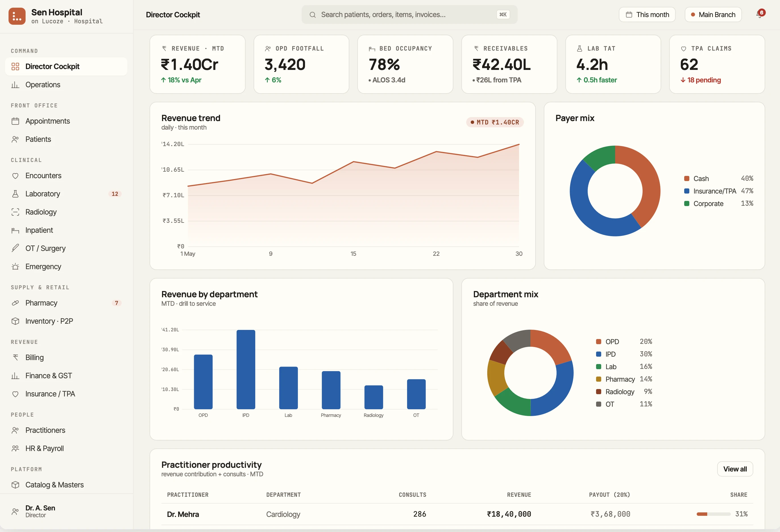Click the Laboratory flask icon
This screenshot has width=780, height=532.
pyautogui.click(x=15, y=194)
